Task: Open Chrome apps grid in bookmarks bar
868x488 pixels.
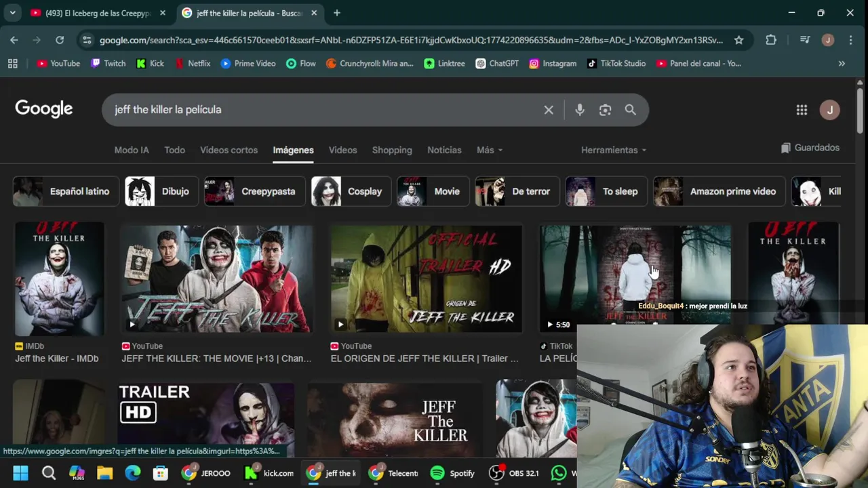Action: 12,63
